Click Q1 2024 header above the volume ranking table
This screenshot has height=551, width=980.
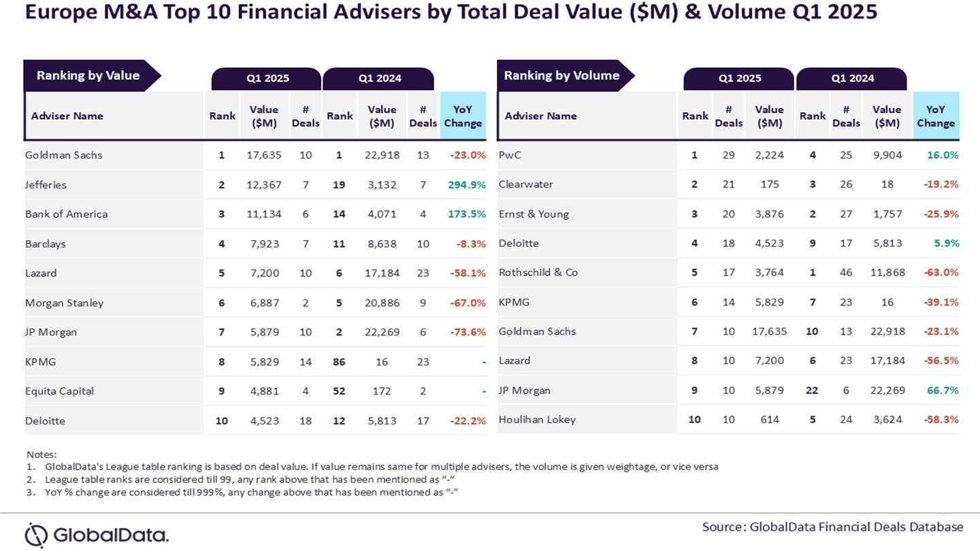click(851, 78)
